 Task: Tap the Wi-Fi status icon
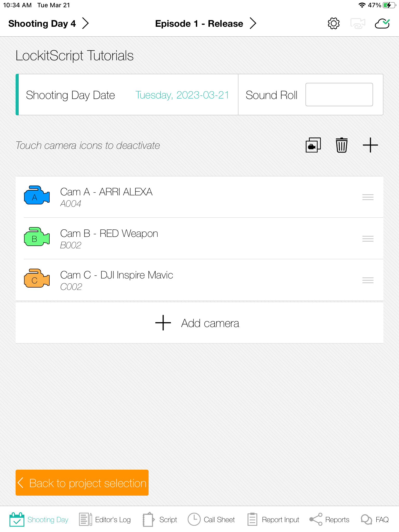coord(362,5)
